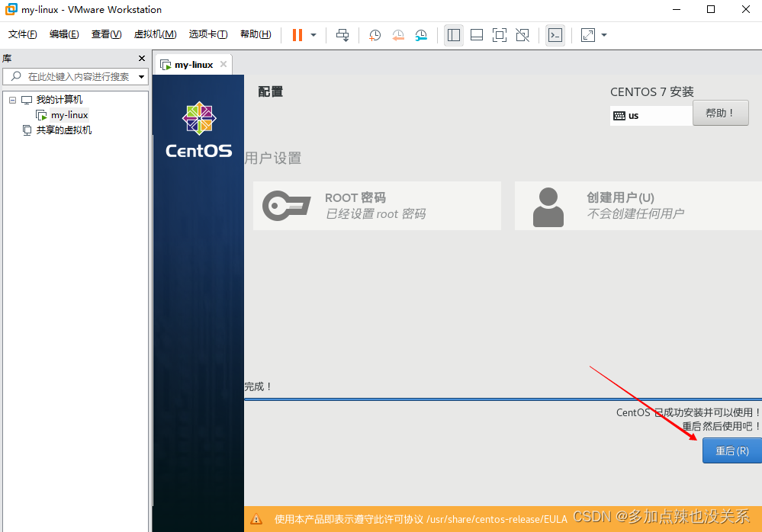Image resolution: width=762 pixels, height=532 pixels.
Task: Open the 编辑(E) menu
Action: click(64, 34)
